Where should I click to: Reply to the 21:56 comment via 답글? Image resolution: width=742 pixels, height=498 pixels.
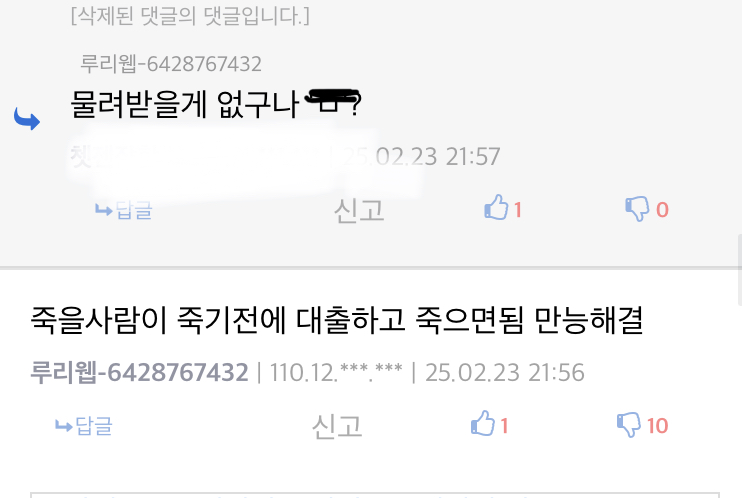(x=84, y=426)
